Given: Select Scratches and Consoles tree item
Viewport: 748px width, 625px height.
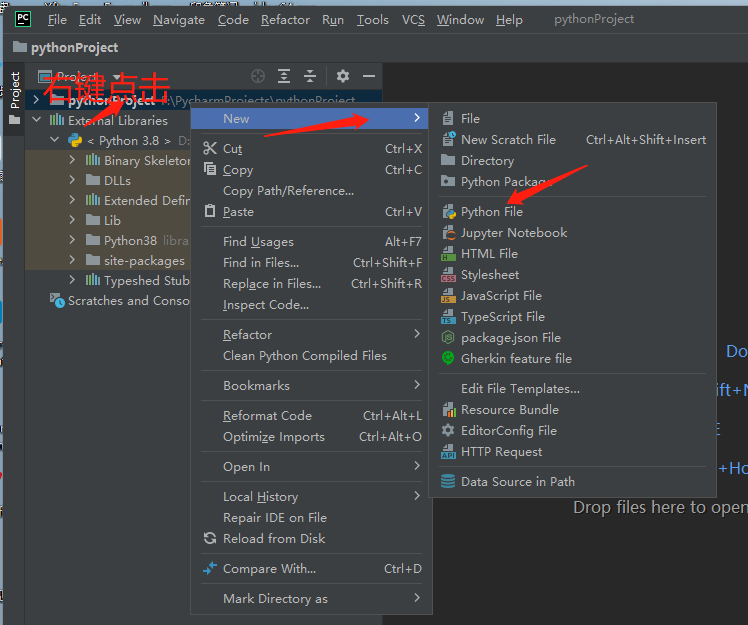Looking at the screenshot, I should [x=119, y=301].
